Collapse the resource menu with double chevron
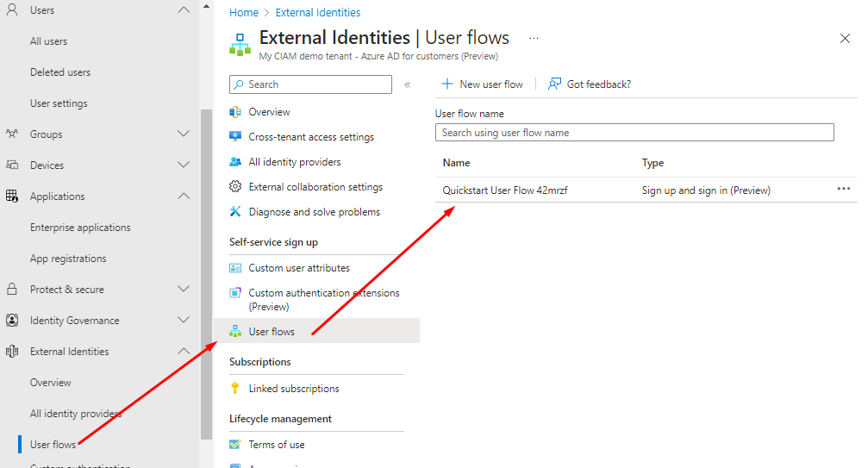Image resolution: width=868 pixels, height=468 pixels. pyautogui.click(x=407, y=84)
